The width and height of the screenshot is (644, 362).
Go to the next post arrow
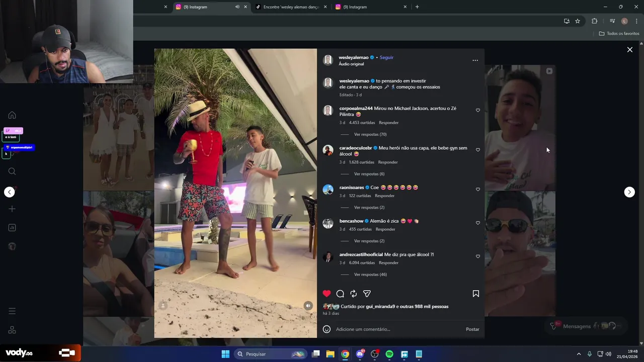click(x=629, y=192)
